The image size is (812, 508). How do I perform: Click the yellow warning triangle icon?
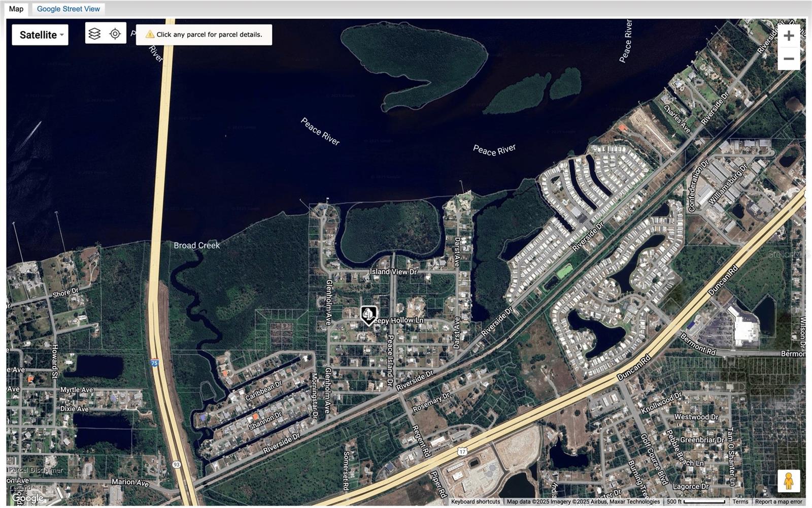[x=150, y=35]
